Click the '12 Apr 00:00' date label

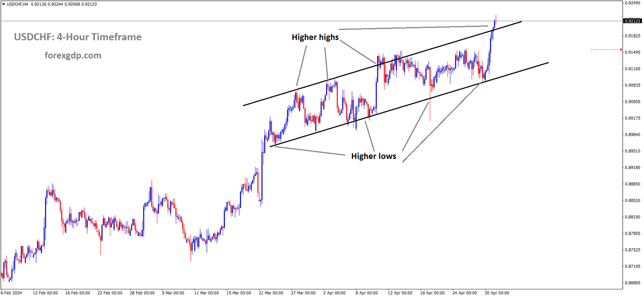pos(400,293)
